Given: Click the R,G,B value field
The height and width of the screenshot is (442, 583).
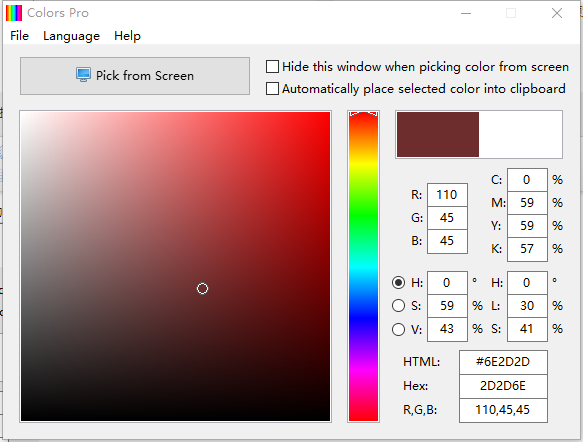Looking at the screenshot, I should (x=503, y=410).
